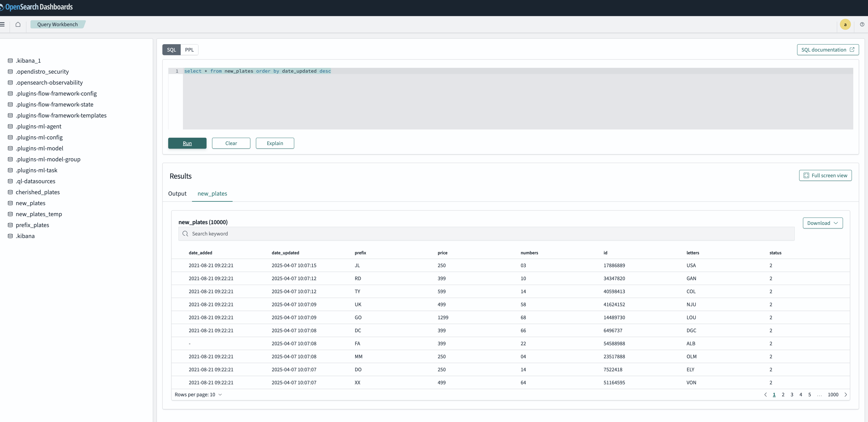Click in the Search keyword field
868x422 pixels.
pos(486,234)
